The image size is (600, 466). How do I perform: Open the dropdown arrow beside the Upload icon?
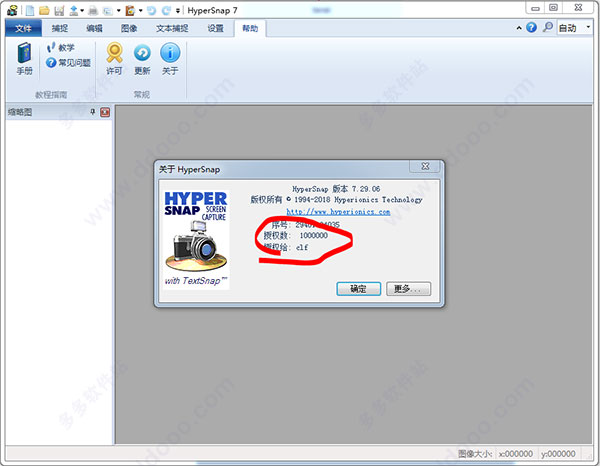click(x=82, y=10)
